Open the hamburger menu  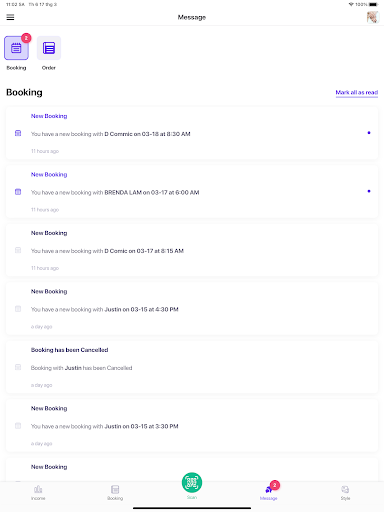pos(10,17)
